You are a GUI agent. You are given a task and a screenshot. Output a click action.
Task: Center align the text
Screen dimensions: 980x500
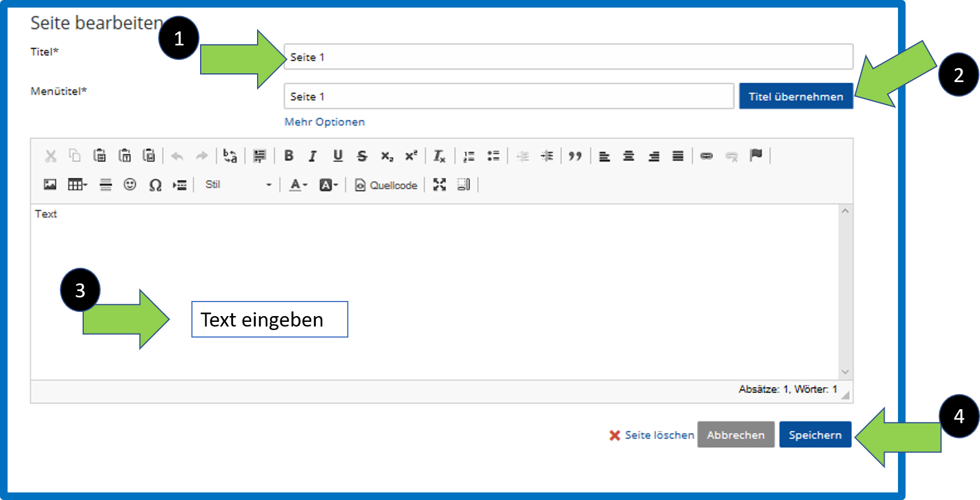click(629, 156)
